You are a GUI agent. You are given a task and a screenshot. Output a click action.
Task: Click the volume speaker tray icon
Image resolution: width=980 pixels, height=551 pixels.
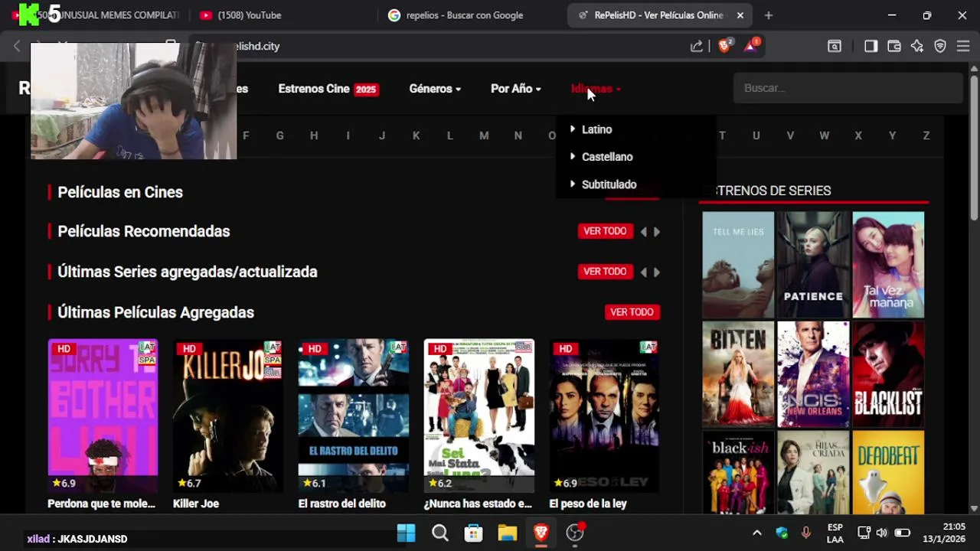882,533
